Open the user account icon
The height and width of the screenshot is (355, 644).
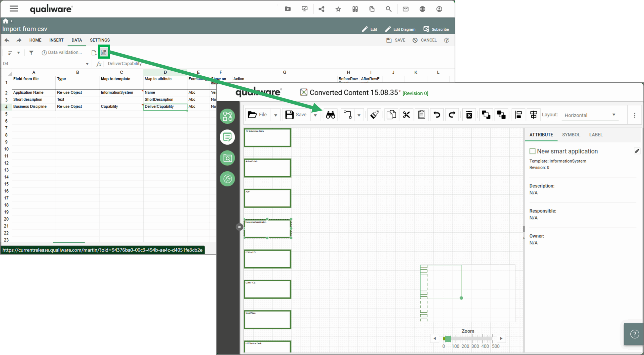coord(439,9)
